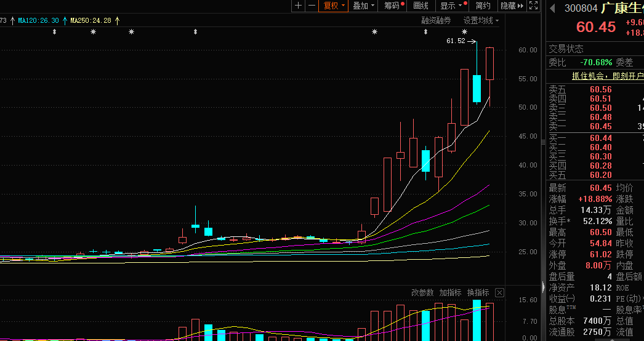Viewport: 644px width, 341px height.
Task: Open the 叠加 overlay dropdown
Action: coord(363,6)
